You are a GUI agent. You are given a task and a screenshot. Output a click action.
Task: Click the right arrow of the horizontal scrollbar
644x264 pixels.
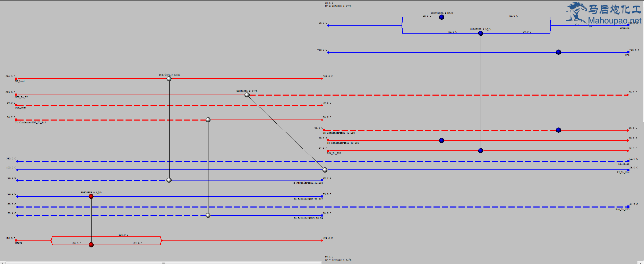[640, 263]
